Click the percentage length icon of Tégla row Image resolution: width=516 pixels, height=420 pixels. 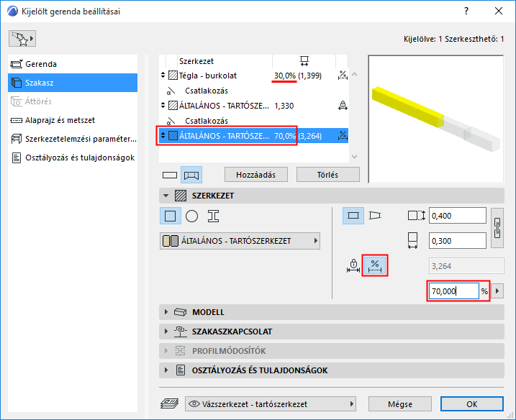[343, 76]
